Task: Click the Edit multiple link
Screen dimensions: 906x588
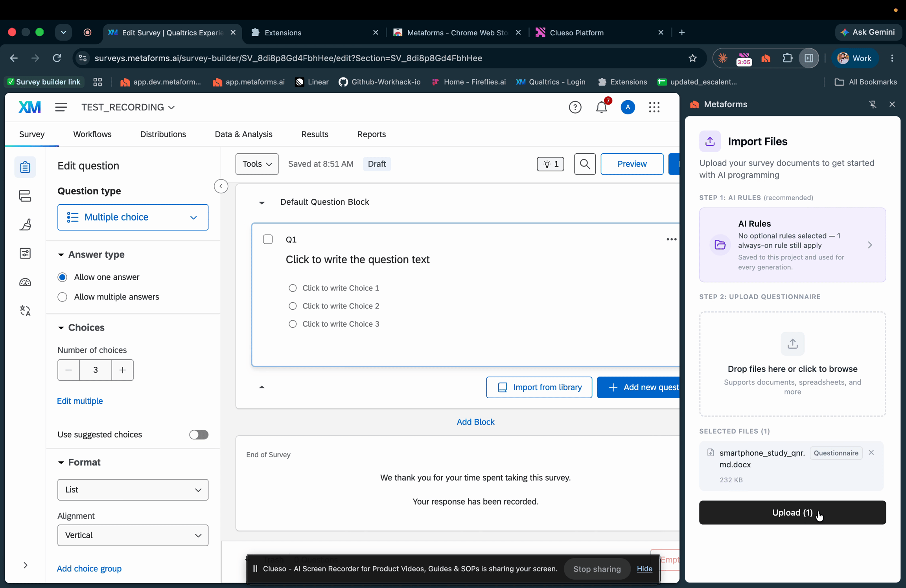Action: click(80, 401)
